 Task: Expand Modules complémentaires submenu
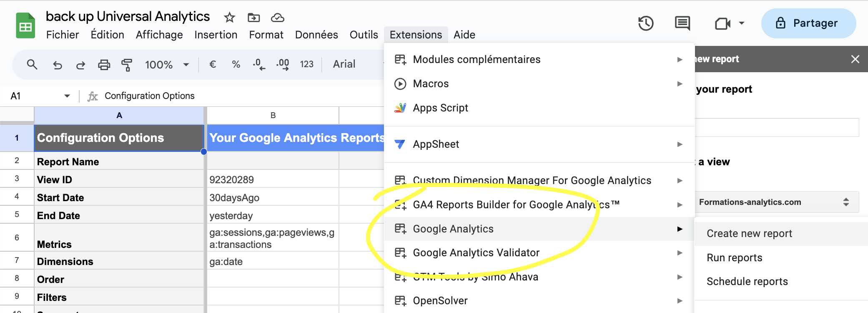coord(680,60)
